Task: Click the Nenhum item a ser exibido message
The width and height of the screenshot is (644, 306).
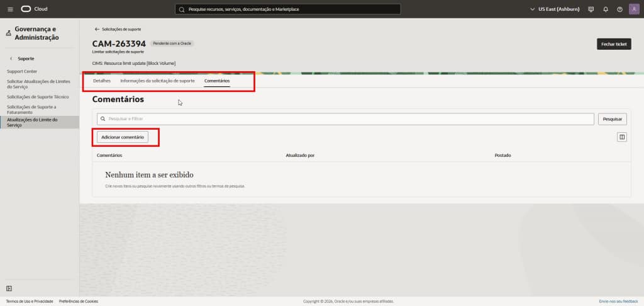Action: point(149,175)
